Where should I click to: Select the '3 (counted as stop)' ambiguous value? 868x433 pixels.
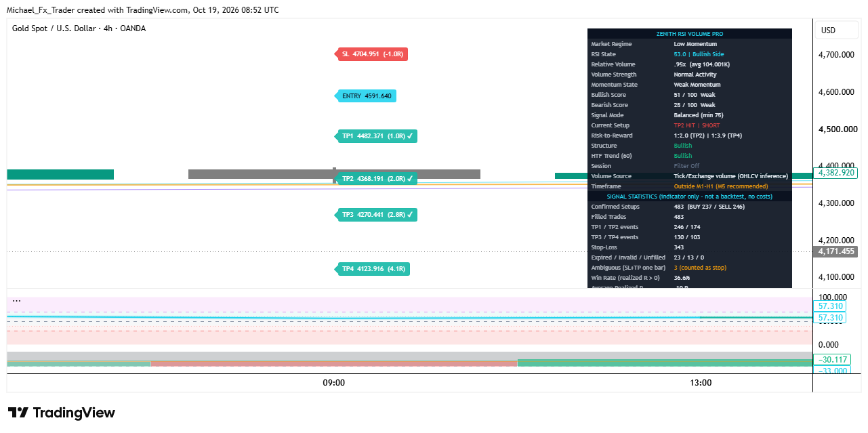point(701,268)
